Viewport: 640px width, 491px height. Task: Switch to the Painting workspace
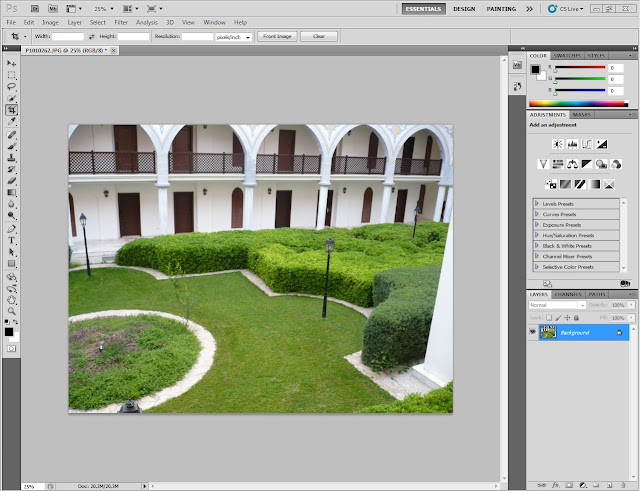(501, 9)
